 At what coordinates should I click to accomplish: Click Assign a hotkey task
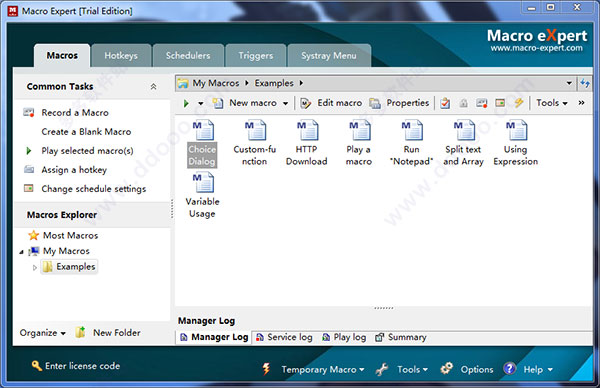65,170
